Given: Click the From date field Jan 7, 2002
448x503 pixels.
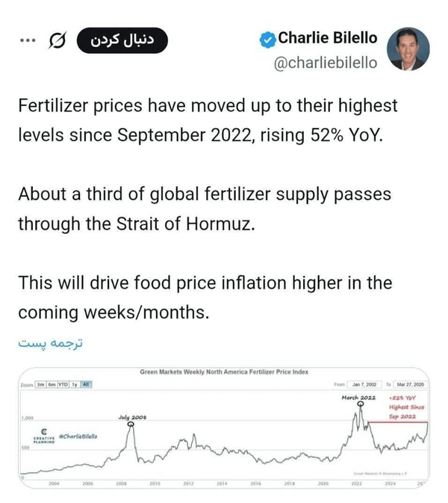Looking at the screenshot, I should click(365, 384).
